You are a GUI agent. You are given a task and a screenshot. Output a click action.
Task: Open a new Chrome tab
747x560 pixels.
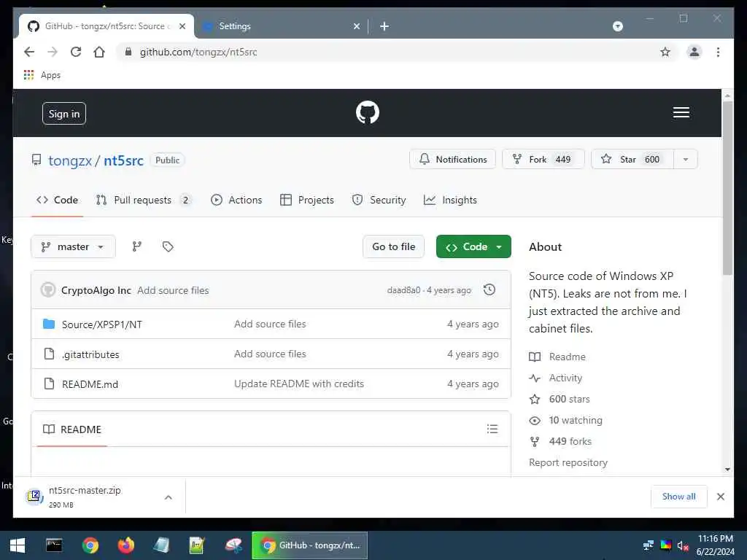click(384, 26)
